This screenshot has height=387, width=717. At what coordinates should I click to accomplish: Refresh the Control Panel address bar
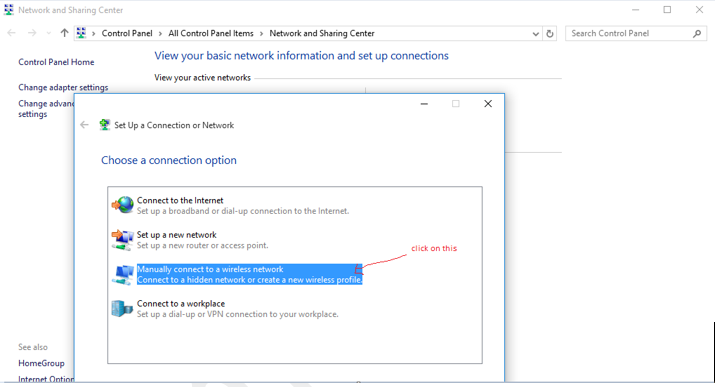point(550,33)
